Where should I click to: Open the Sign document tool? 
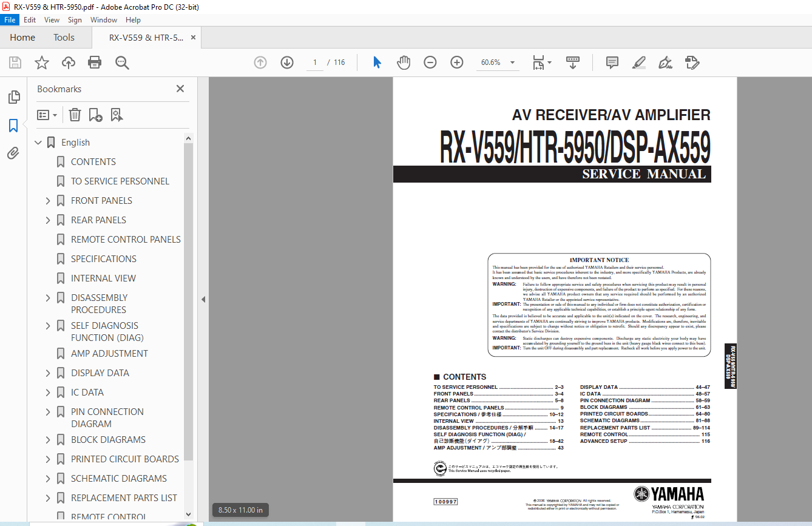[x=666, y=62]
